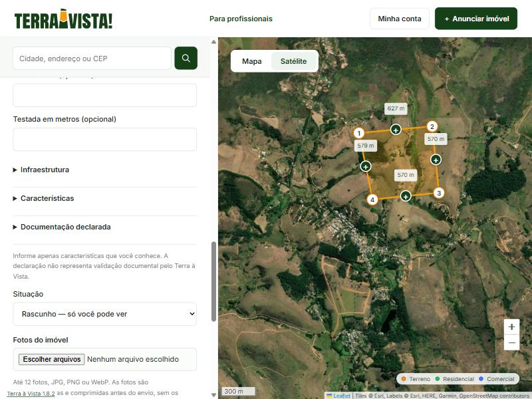Click the scrollbar down arrow on the form panel
The width and height of the screenshot is (532, 399).
pos(213,394)
